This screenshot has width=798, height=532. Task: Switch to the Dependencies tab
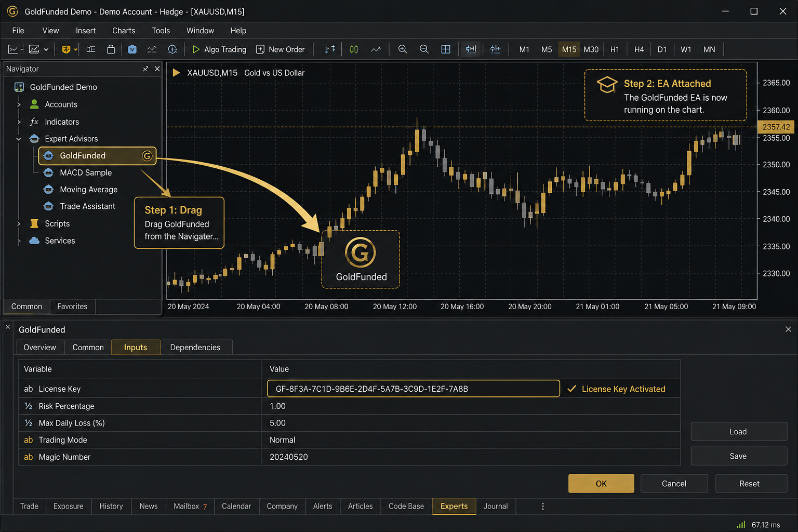tap(195, 348)
